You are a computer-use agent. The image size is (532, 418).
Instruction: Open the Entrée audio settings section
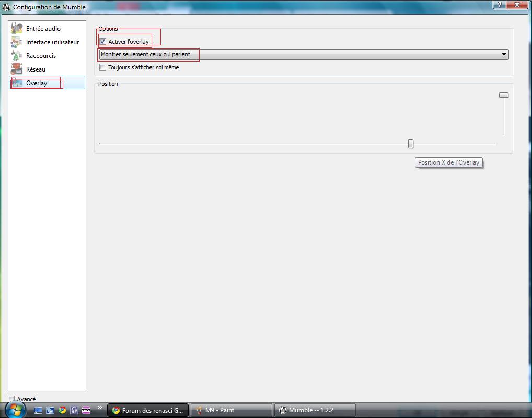point(47,29)
